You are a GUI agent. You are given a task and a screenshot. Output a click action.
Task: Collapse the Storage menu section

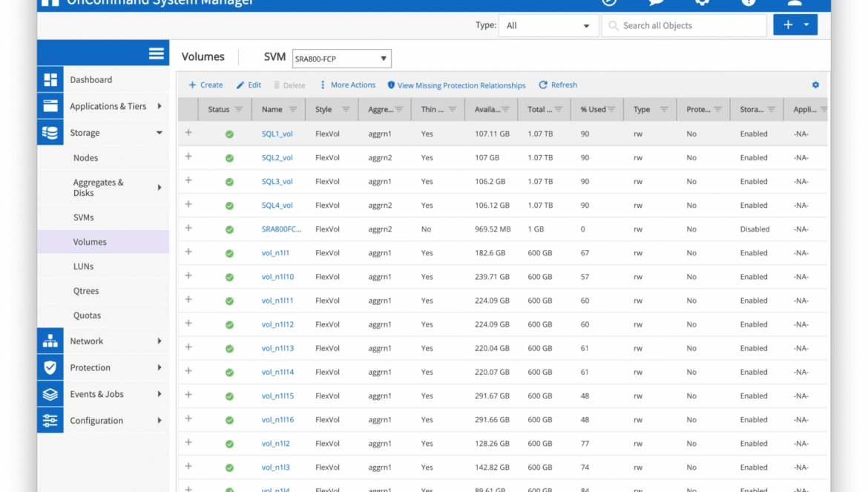pos(160,133)
